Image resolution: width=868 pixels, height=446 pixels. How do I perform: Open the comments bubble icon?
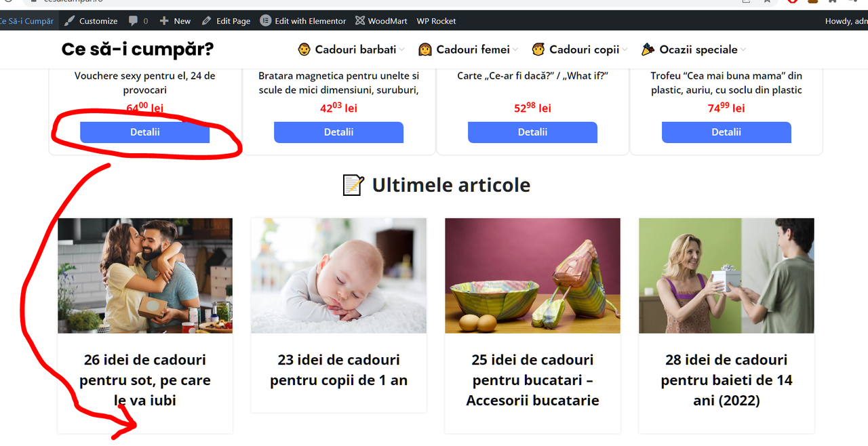tap(132, 21)
